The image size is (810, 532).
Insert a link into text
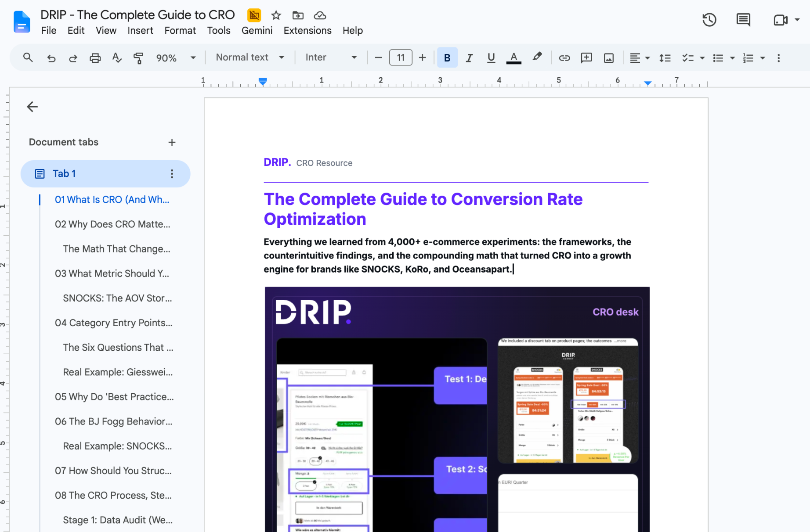point(564,58)
